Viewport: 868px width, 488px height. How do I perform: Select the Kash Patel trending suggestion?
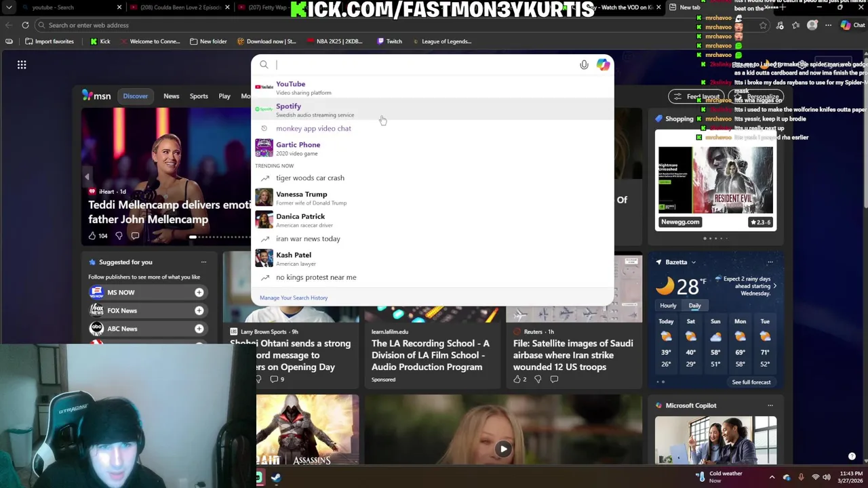[x=432, y=259]
